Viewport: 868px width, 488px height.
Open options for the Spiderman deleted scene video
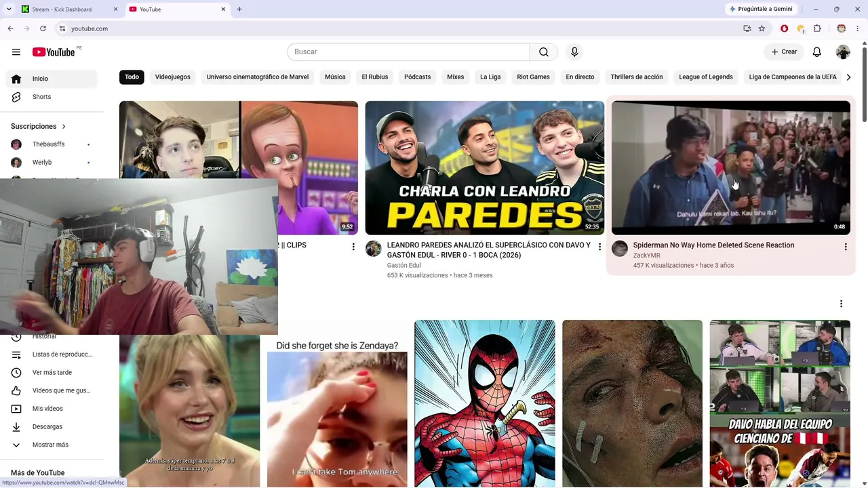coord(846,247)
